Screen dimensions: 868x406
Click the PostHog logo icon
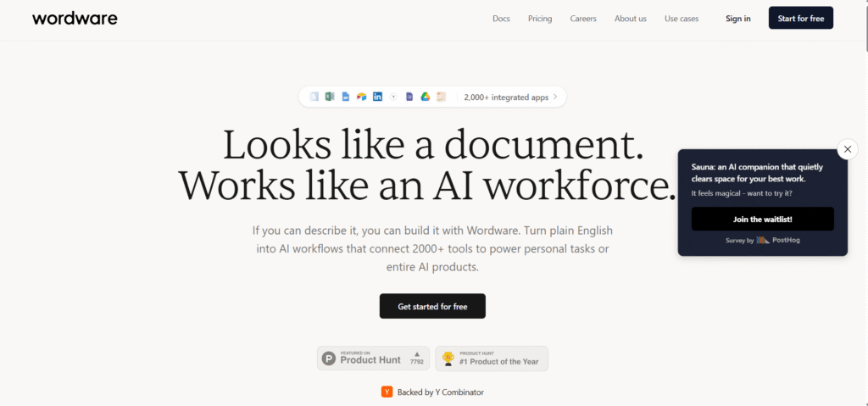pyautogui.click(x=763, y=241)
